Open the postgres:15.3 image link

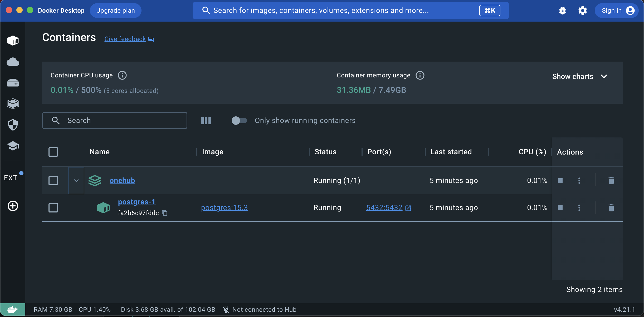(224, 208)
